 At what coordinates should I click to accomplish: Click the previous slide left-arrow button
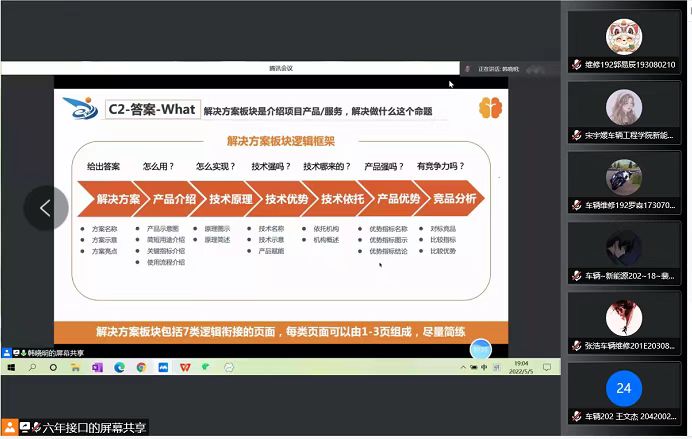point(45,207)
